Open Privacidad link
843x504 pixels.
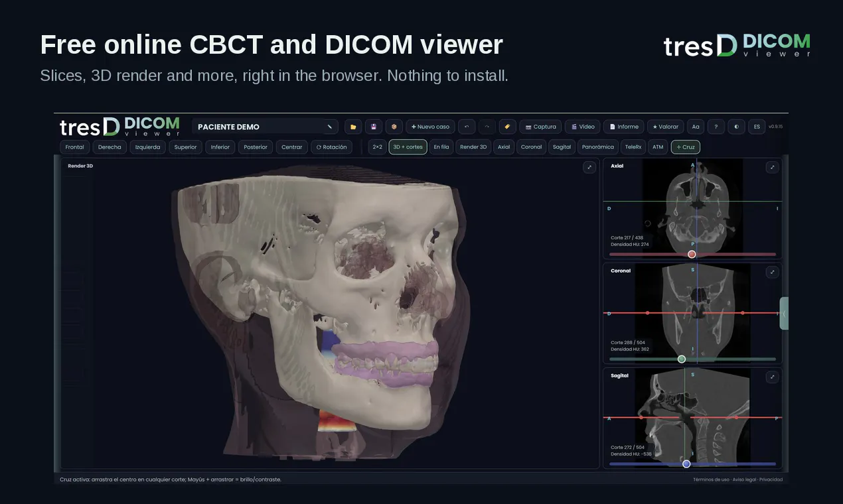(x=771, y=479)
